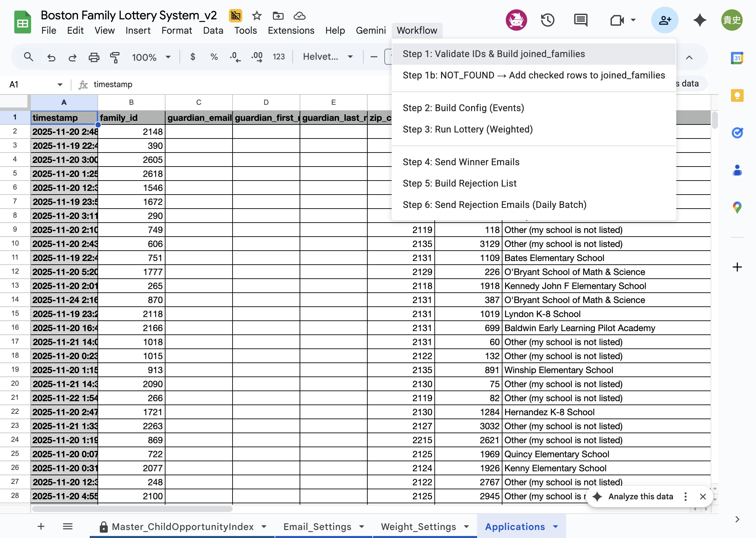This screenshot has height=538, width=756.
Task: Click the move to folder icon
Action: coord(278,15)
